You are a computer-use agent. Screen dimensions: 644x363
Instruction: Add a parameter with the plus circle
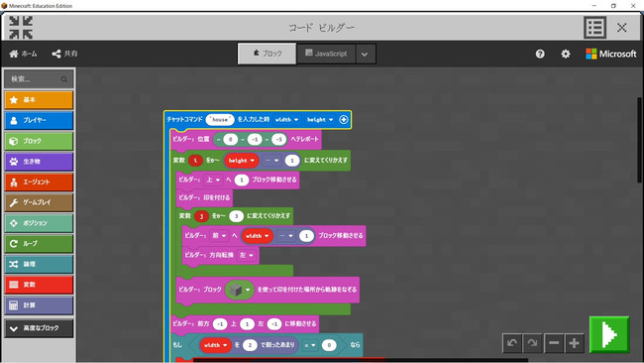pos(344,120)
